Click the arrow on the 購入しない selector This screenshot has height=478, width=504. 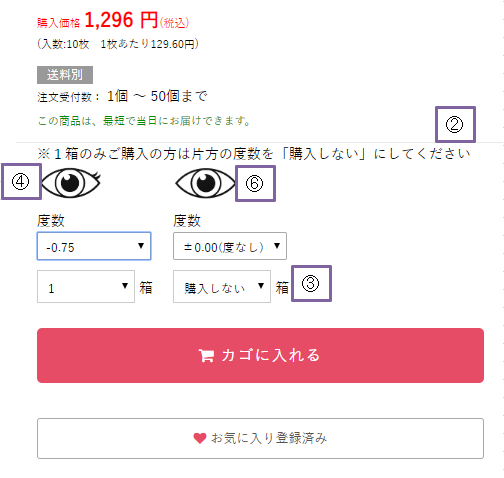tap(261, 286)
